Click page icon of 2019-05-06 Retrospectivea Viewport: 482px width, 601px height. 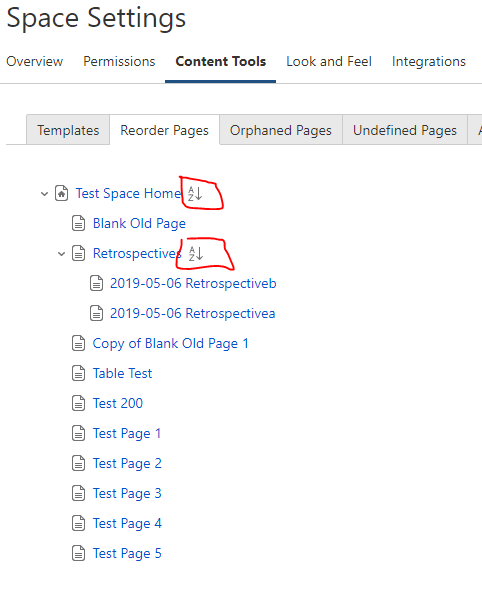96,313
